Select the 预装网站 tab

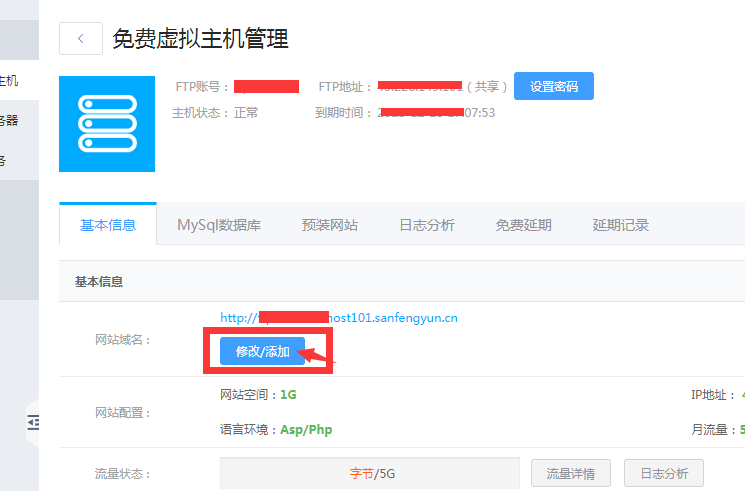click(x=329, y=225)
